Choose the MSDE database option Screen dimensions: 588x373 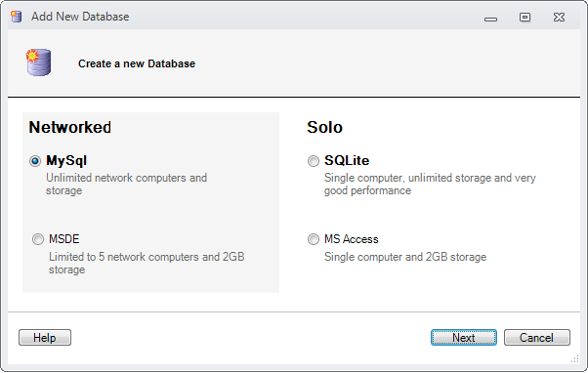coord(38,239)
